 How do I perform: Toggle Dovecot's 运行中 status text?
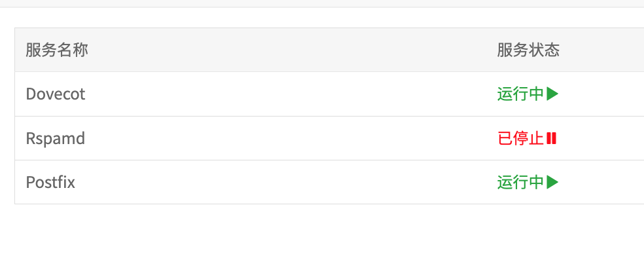click(x=521, y=94)
